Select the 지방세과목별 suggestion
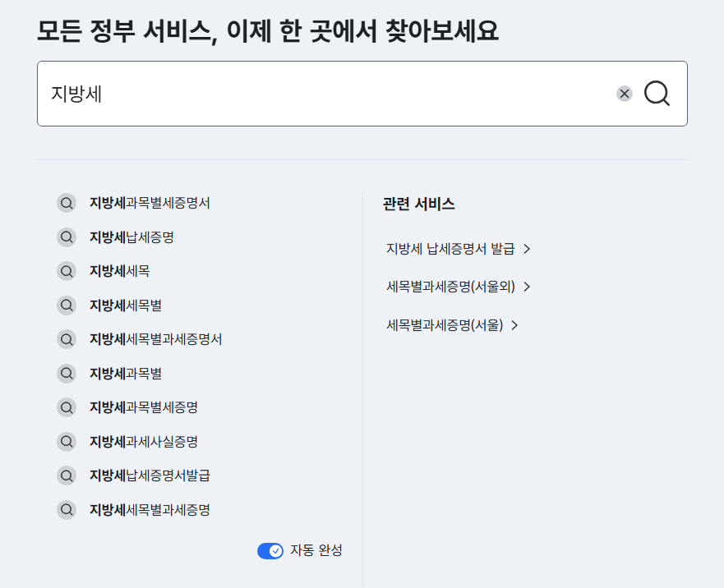This screenshot has width=724, height=588. click(126, 374)
